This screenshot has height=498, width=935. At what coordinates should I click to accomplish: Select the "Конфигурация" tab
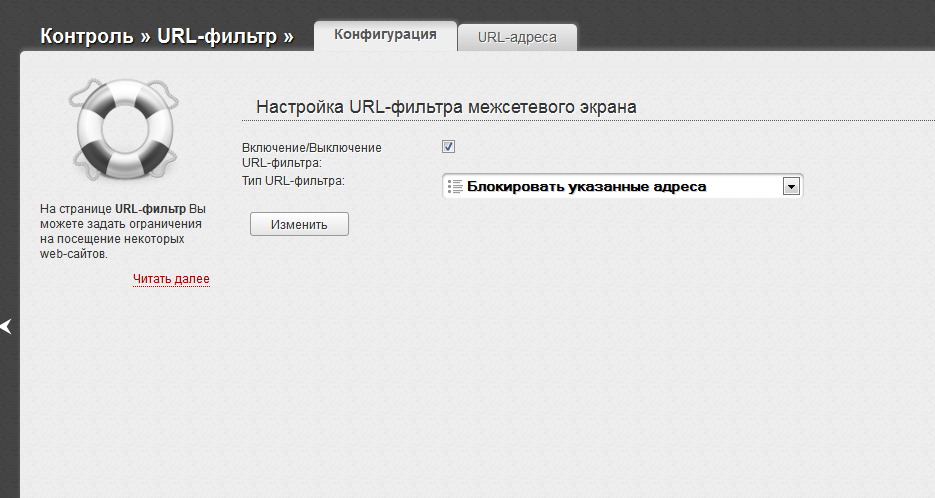pos(385,34)
